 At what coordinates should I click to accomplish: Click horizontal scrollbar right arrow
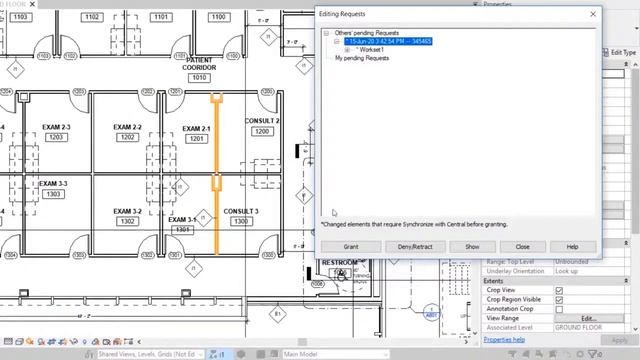pyautogui.click(x=467, y=342)
